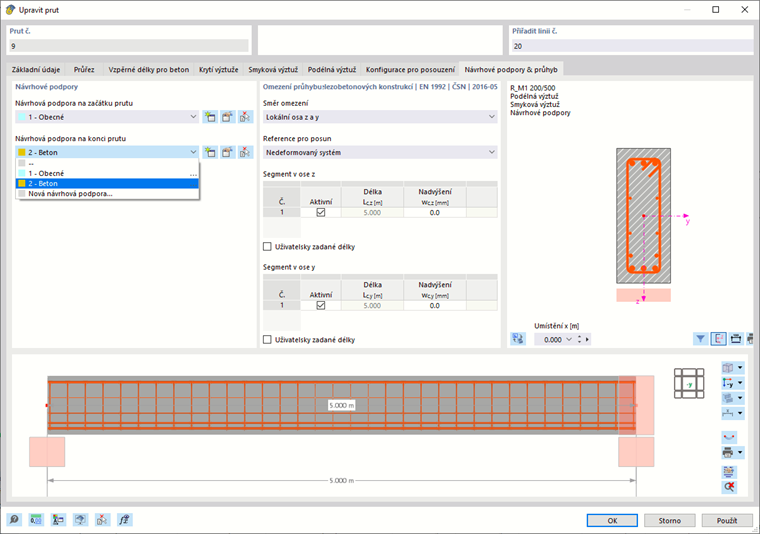This screenshot has height=534, width=760.
Task: Click the -y view orientation grid widget
Action: 689,383
